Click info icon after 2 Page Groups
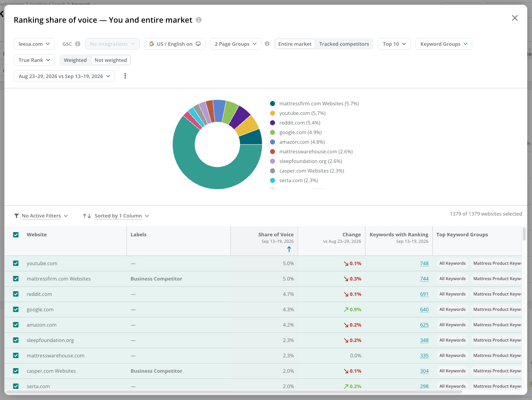The image size is (532, 400). pyautogui.click(x=267, y=44)
